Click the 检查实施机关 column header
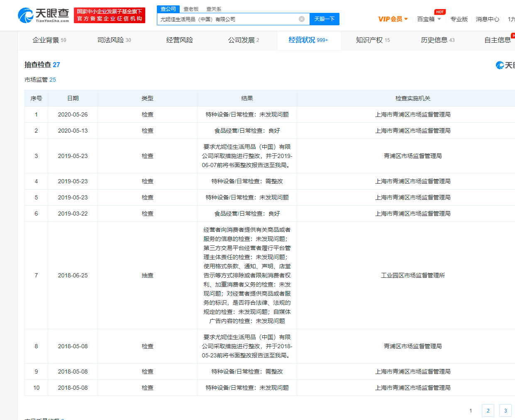This screenshot has width=515, height=420. (x=413, y=98)
